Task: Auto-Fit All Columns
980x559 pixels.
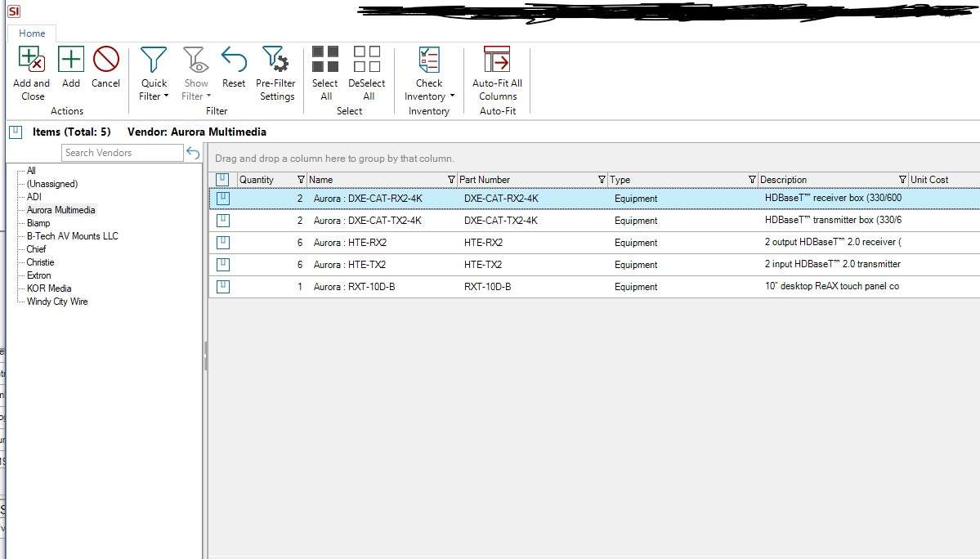Action: pyautogui.click(x=498, y=73)
